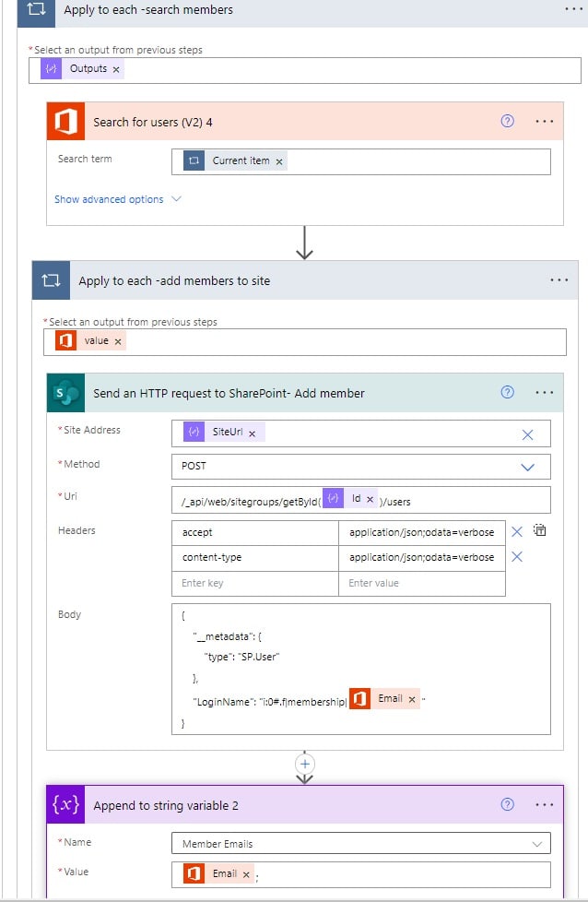The width and height of the screenshot is (588, 902).
Task: Remove the Email token from Body
Action: click(412, 699)
